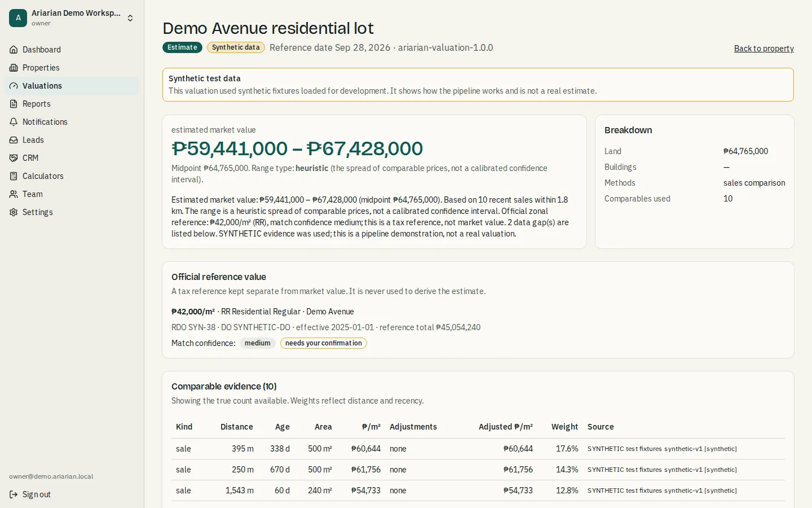Image resolution: width=812 pixels, height=508 pixels.
Task: Select Leads in the navigation
Action: [72, 140]
